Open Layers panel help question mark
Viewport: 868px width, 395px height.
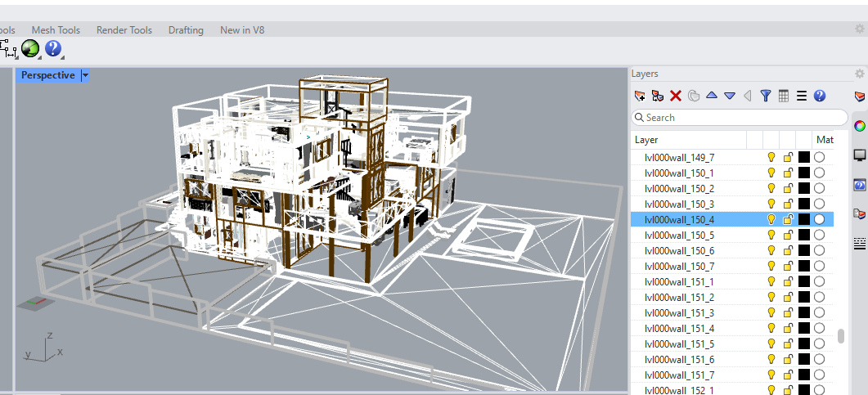(820, 96)
